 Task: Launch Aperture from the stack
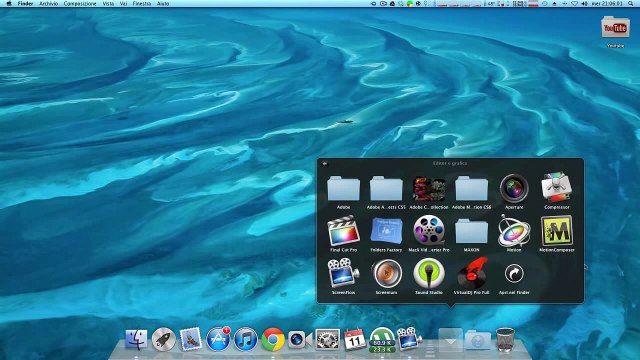[514, 189]
